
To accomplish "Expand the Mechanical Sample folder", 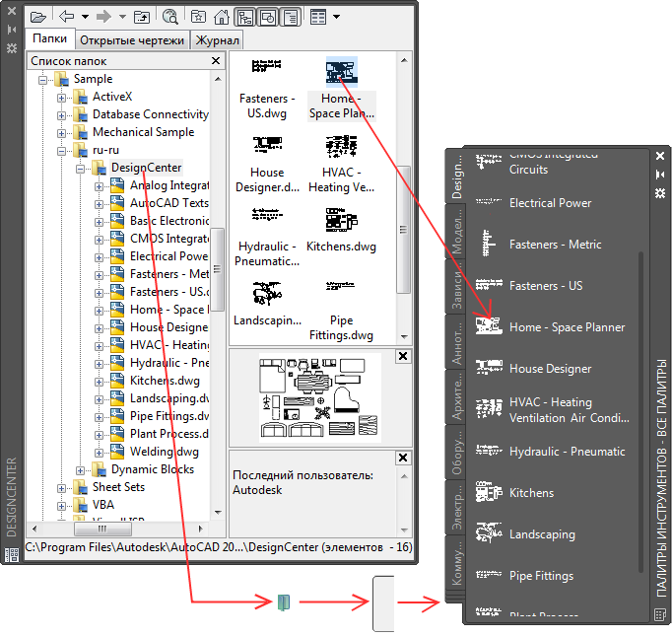I will pos(61,133).
